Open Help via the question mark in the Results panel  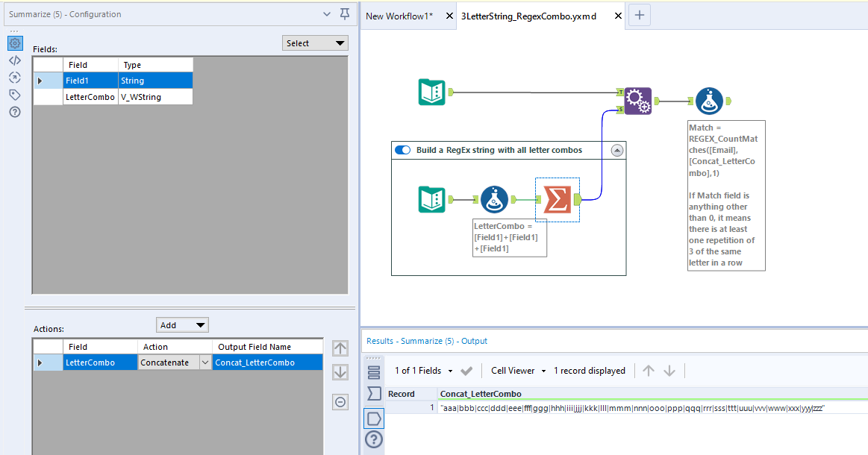click(374, 439)
